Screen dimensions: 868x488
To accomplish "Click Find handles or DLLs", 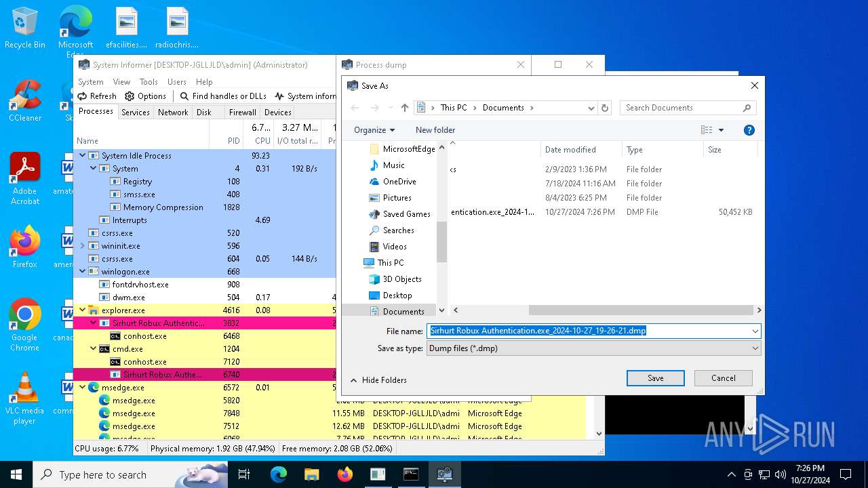I will 222,96.
